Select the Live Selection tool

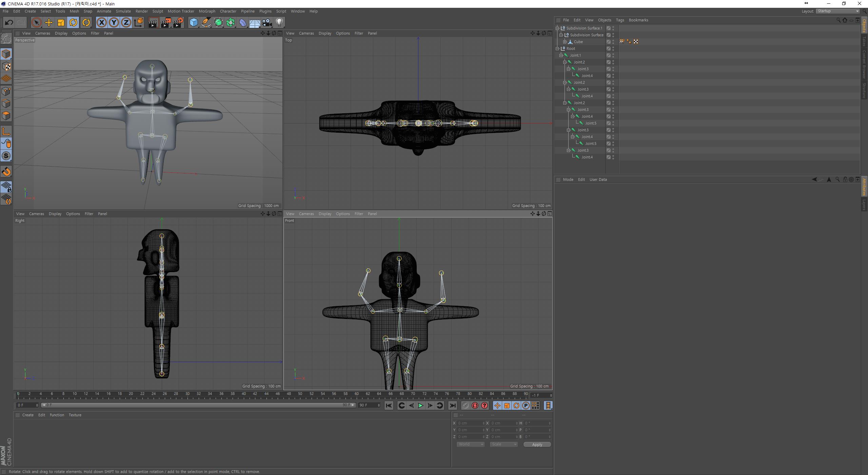pyautogui.click(x=36, y=23)
